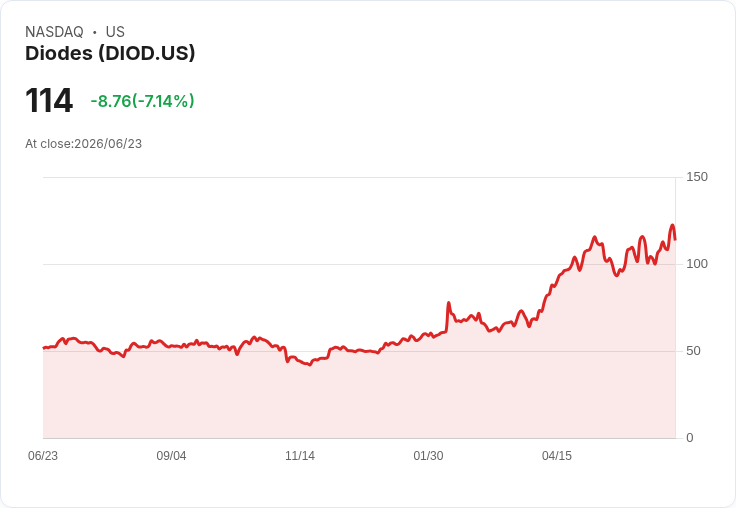736x508 pixels.
Task: Click the 06/23 x-axis date label
Action: pos(43,456)
